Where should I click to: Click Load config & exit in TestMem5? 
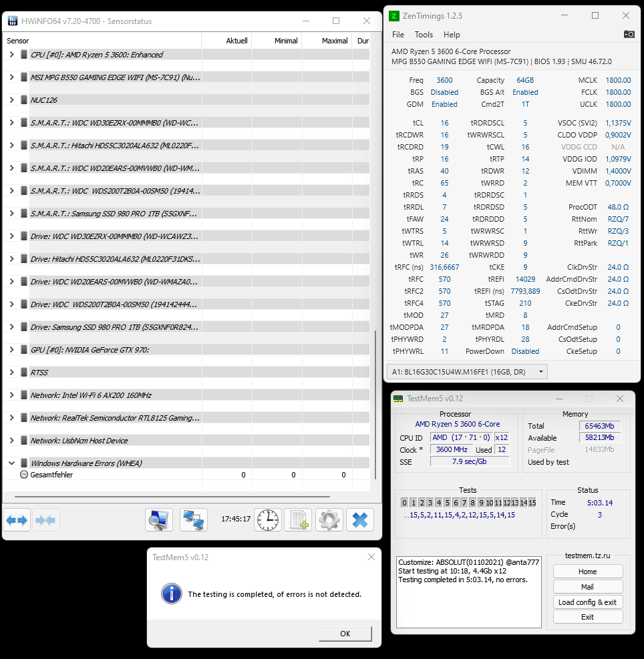point(588,602)
